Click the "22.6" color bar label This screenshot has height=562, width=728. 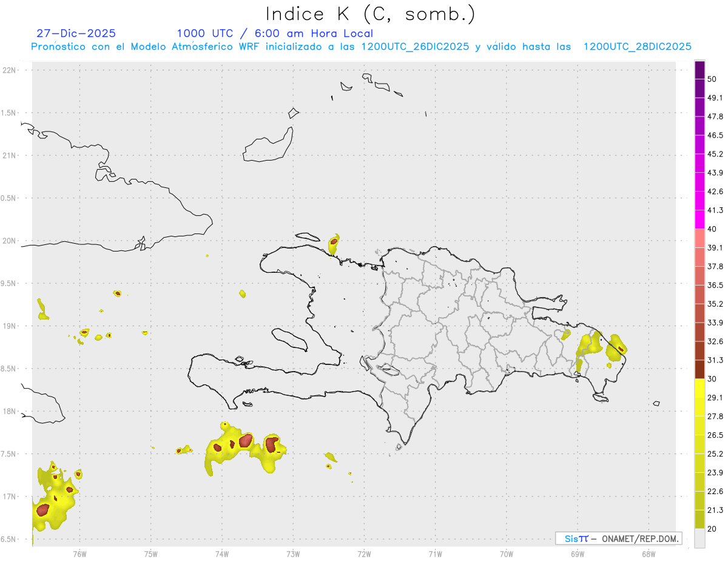pyautogui.click(x=715, y=492)
